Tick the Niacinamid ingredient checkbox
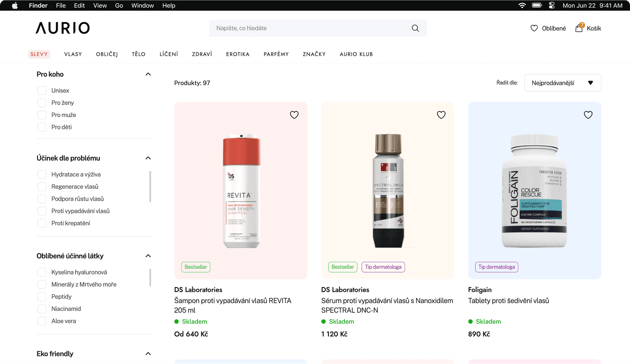The image size is (630, 364). [42, 309]
